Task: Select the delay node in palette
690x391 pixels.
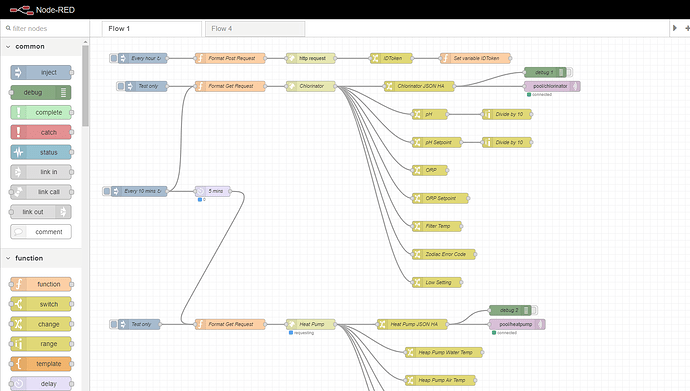Action: [41, 384]
